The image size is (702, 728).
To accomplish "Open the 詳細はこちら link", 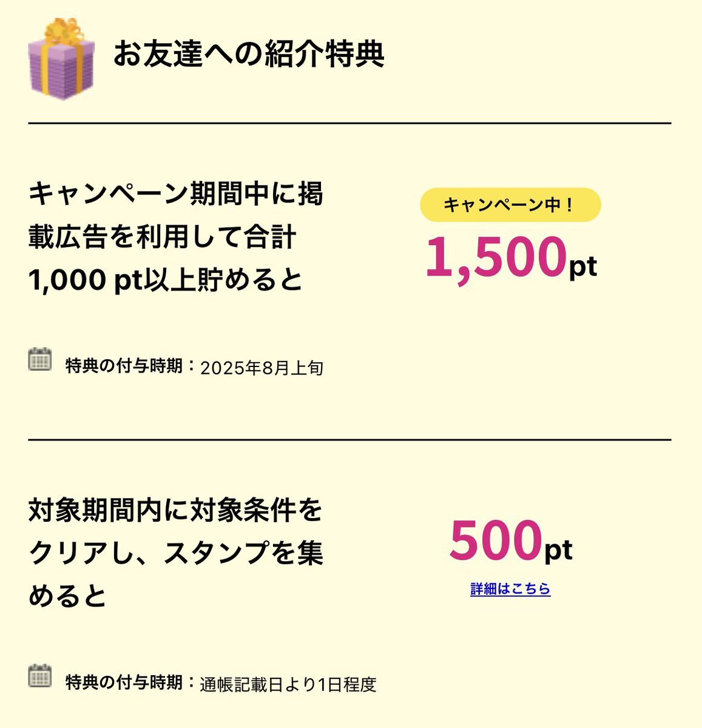I will coord(510,588).
